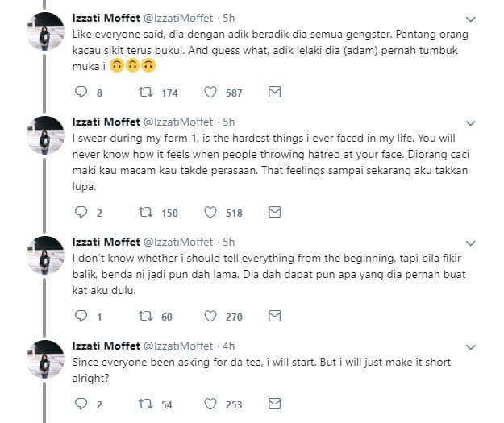Screen dimensions: 504x423
Task: Retweet the tweet with 174 retweets
Action: pyautogui.click(x=148, y=93)
